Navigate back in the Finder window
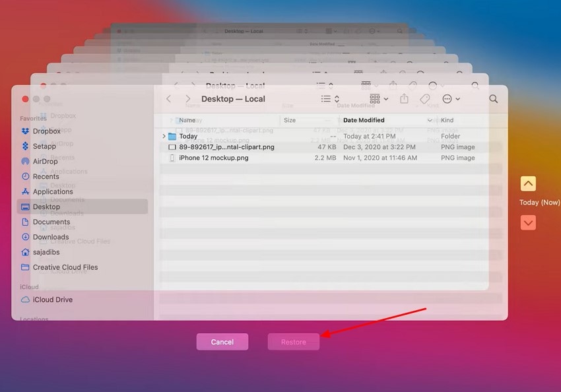The image size is (561, 392). coord(169,99)
